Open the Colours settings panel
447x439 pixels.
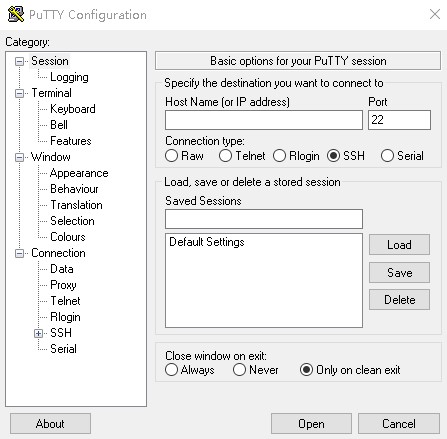click(68, 237)
